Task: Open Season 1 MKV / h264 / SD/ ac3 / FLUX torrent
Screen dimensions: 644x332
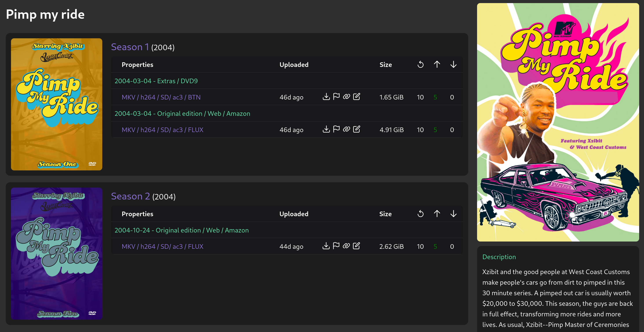Action: coord(163,130)
